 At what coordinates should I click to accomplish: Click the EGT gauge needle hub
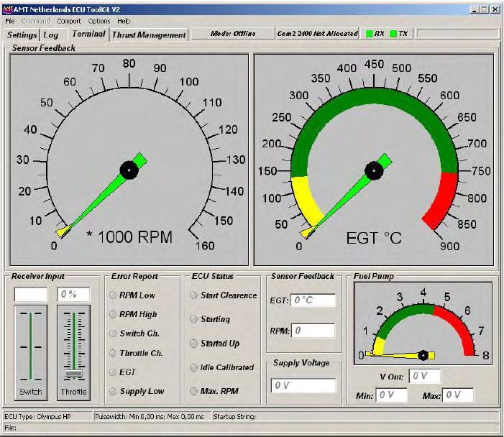pyautogui.click(x=374, y=170)
